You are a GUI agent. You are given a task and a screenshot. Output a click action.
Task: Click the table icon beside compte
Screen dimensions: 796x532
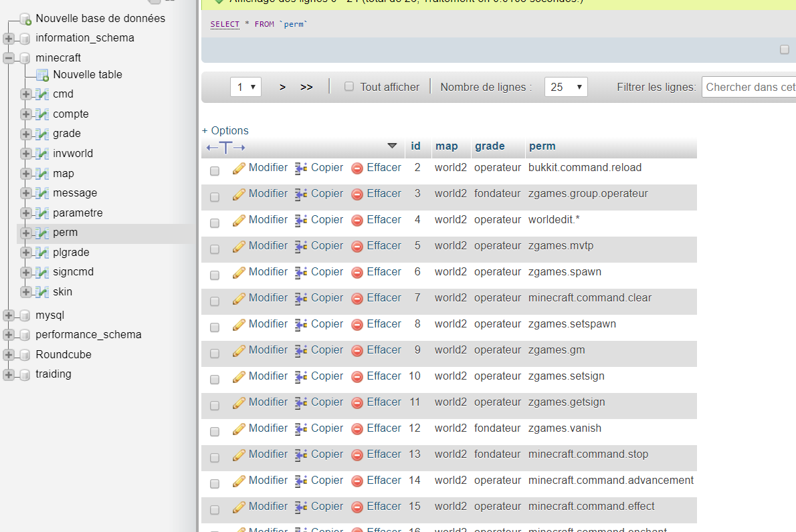(x=43, y=114)
